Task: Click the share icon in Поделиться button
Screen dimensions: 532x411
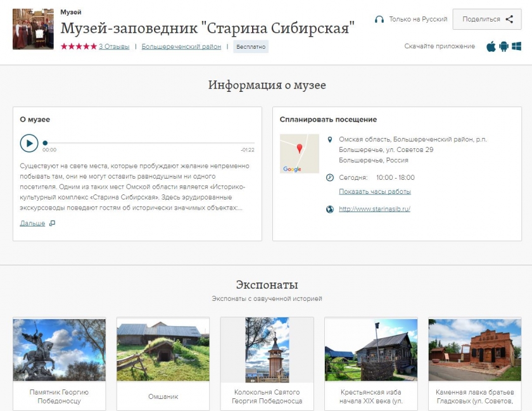Action: pos(509,20)
